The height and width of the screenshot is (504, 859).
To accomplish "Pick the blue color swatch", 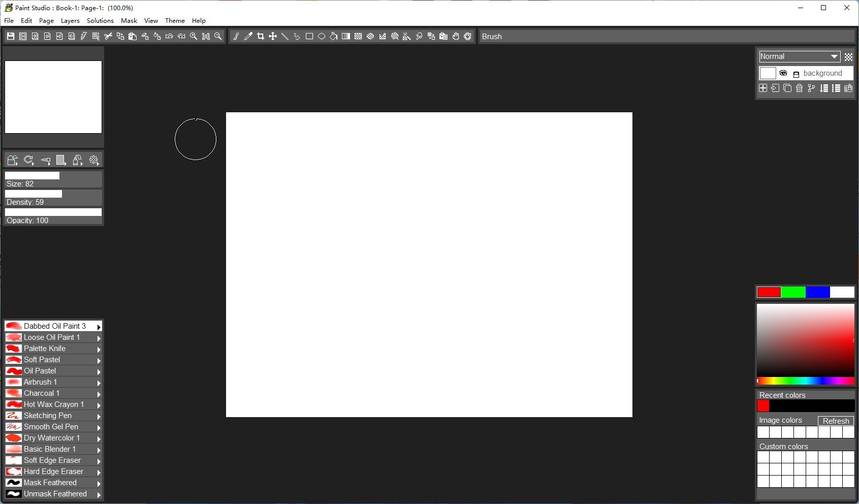I will [818, 292].
